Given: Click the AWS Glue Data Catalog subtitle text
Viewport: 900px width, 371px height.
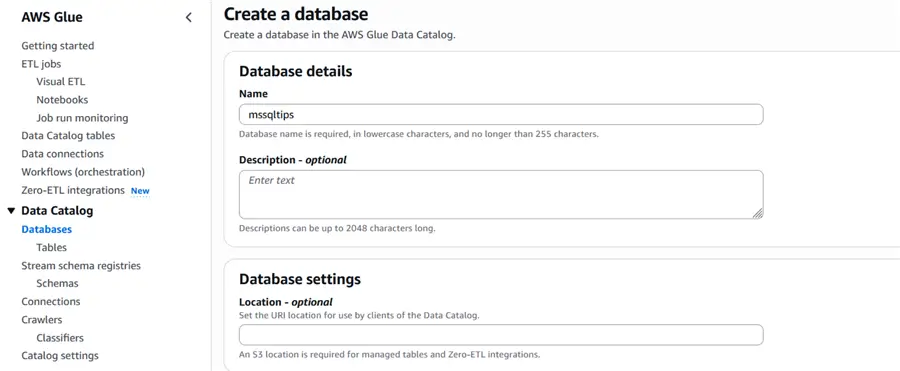Looking at the screenshot, I should pos(339,35).
